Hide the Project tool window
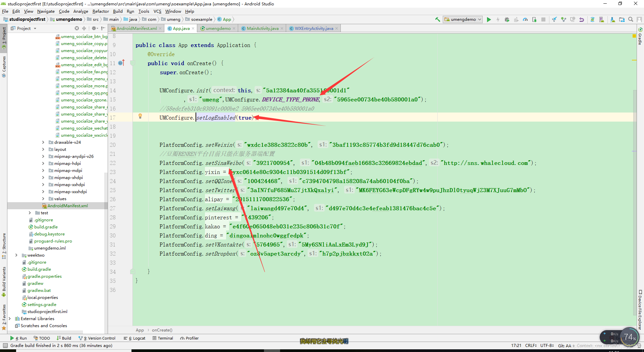Viewport: 644px width, 352px height. (103, 28)
